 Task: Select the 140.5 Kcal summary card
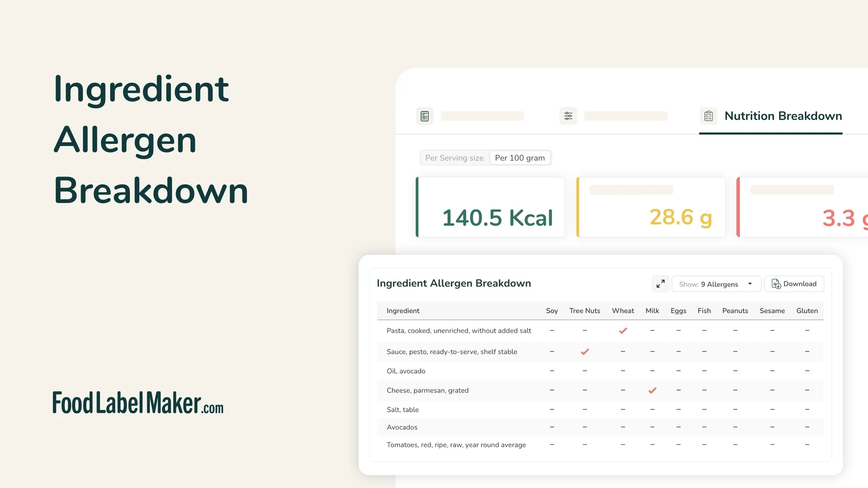click(x=490, y=207)
